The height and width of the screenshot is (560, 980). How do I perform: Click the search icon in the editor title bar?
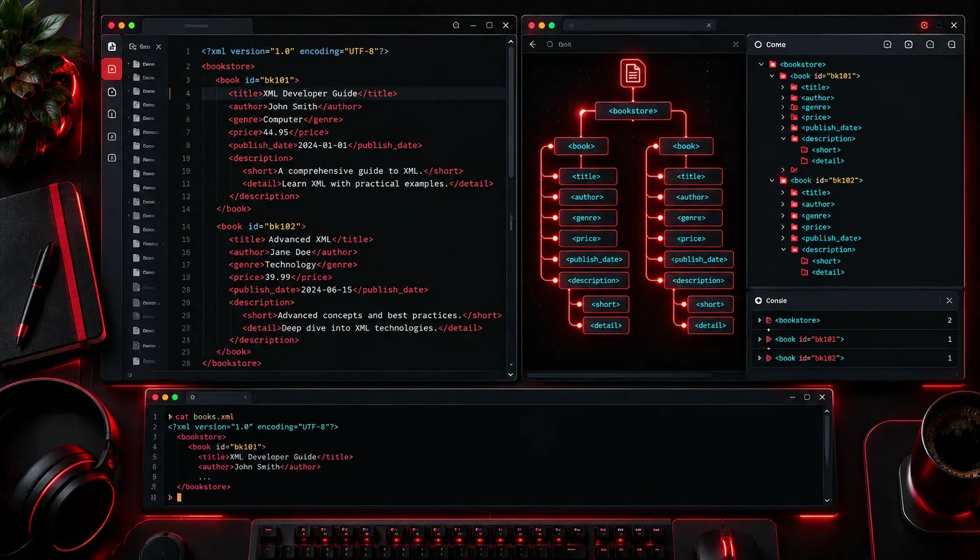456,25
